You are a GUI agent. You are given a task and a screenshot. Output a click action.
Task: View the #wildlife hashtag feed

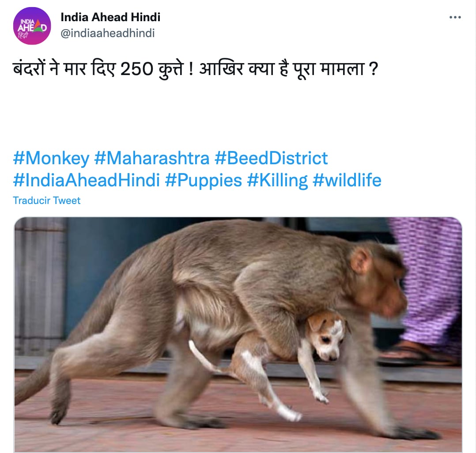(347, 180)
